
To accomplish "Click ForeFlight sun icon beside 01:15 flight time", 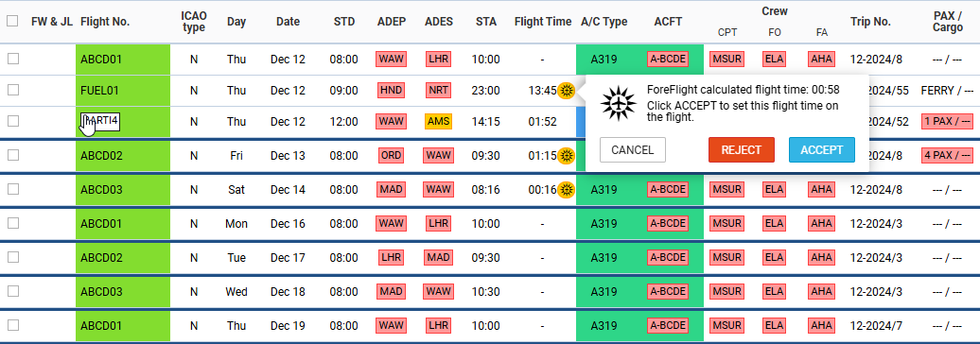I will tap(567, 155).
